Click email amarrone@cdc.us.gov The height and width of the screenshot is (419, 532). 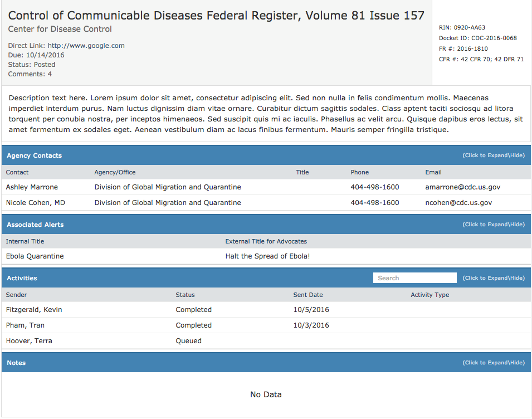pos(463,187)
